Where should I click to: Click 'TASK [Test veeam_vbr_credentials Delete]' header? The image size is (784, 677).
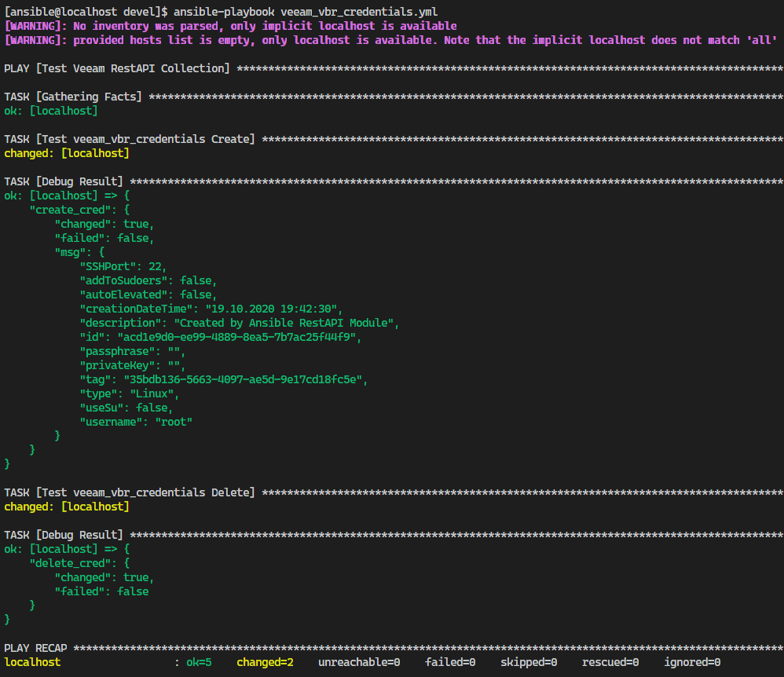pos(130,492)
